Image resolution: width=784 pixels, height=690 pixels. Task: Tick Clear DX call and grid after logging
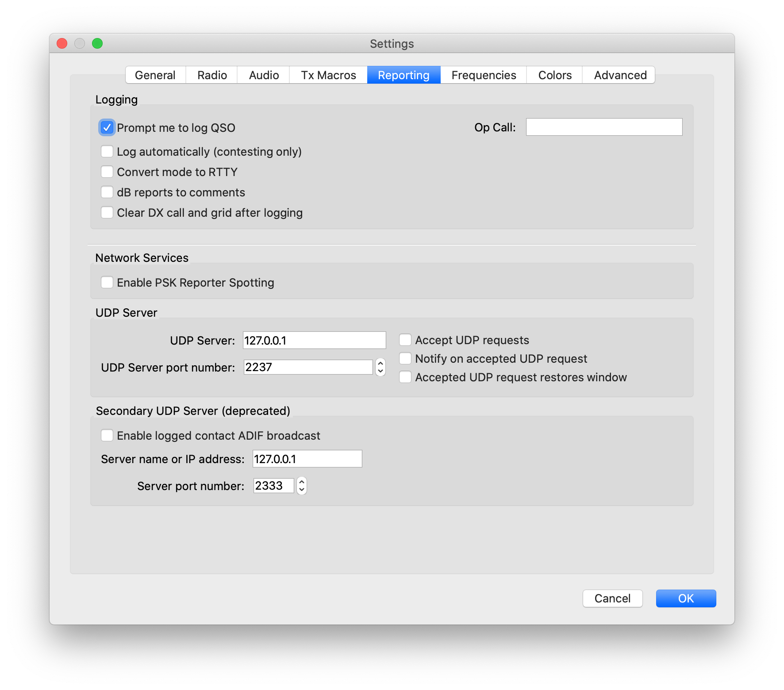(x=107, y=213)
